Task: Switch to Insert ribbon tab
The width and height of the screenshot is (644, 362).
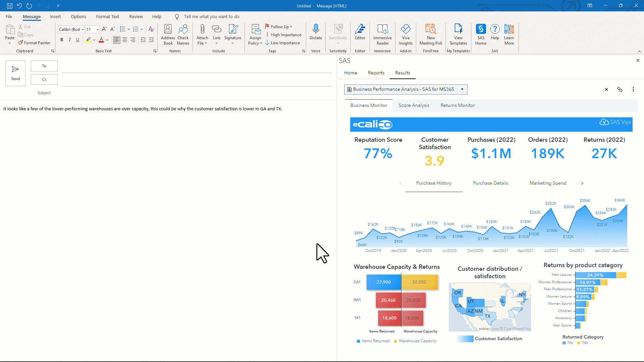Action: tap(55, 16)
